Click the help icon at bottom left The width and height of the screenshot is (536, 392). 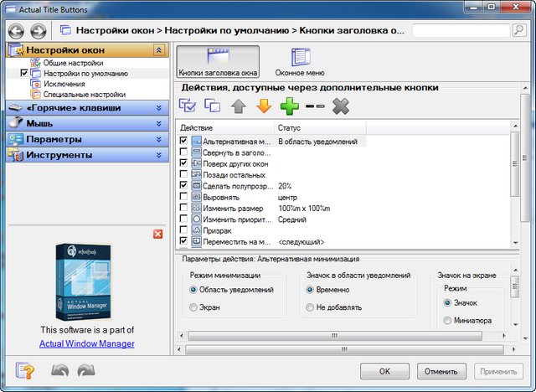coord(25,370)
